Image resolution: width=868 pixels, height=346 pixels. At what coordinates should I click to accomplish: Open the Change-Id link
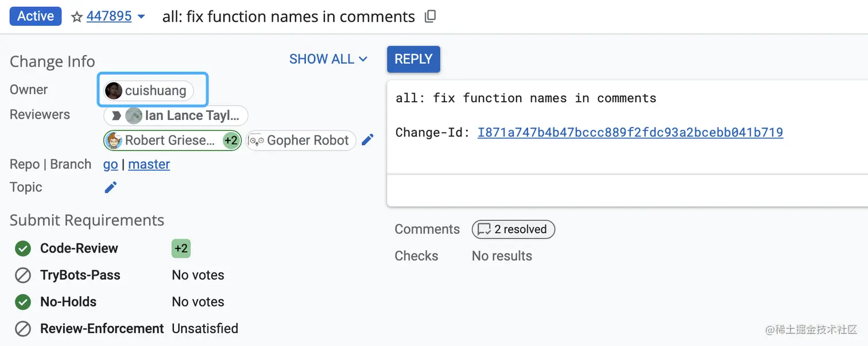point(630,133)
